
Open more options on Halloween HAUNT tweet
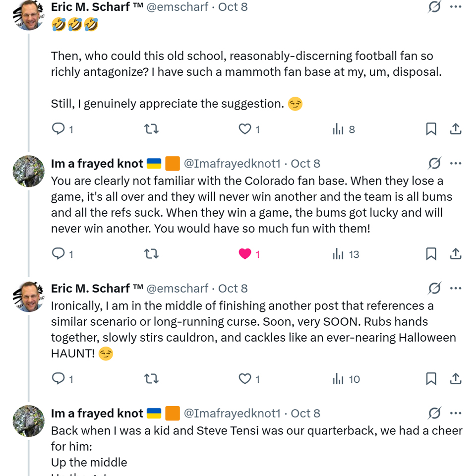point(456,288)
